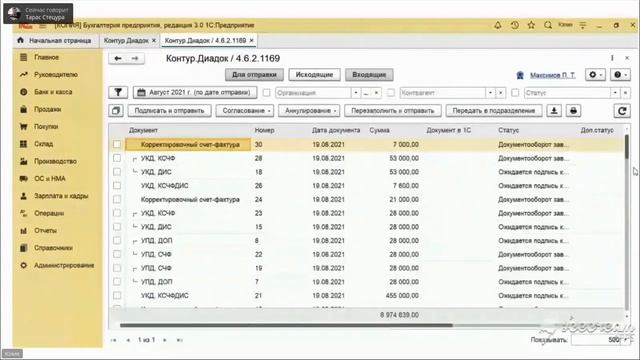Tick checkbox for УКД, КСЧФДИС number 21

click(117, 295)
